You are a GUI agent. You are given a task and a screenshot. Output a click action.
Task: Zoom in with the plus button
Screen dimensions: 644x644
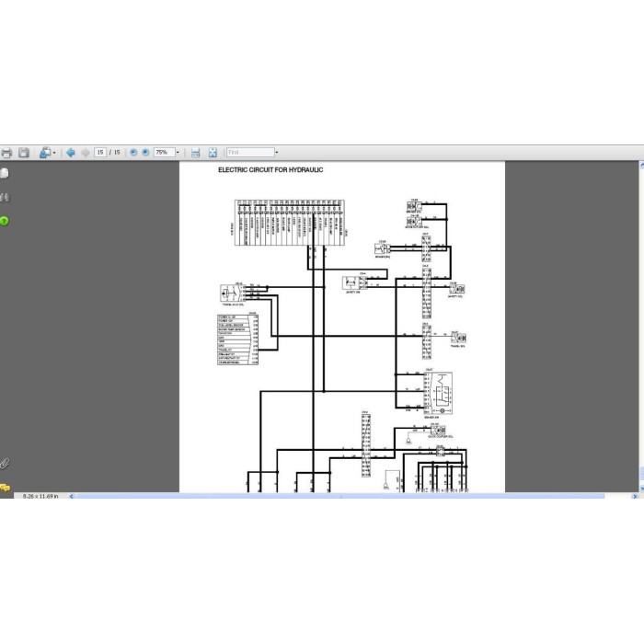[x=145, y=153]
